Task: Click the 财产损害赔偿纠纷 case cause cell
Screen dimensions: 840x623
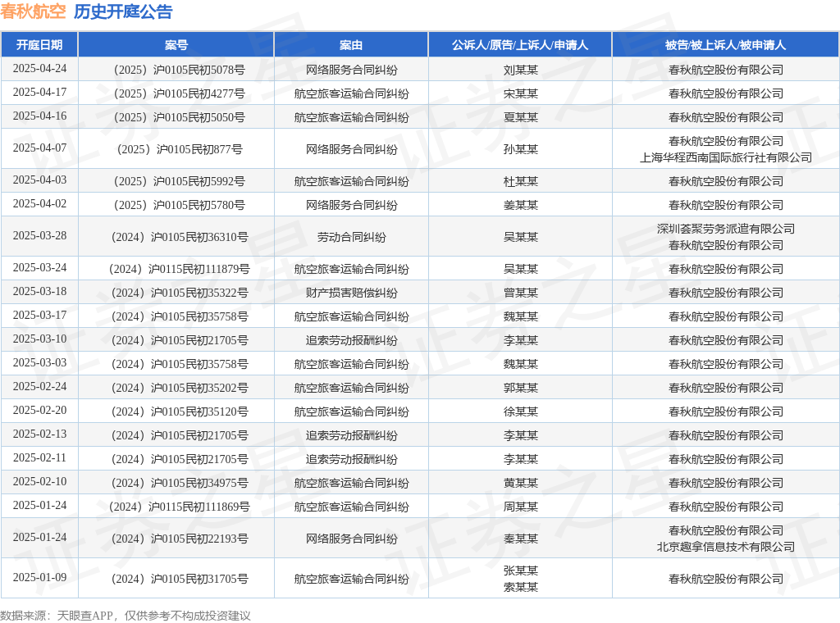Action: coord(351,293)
